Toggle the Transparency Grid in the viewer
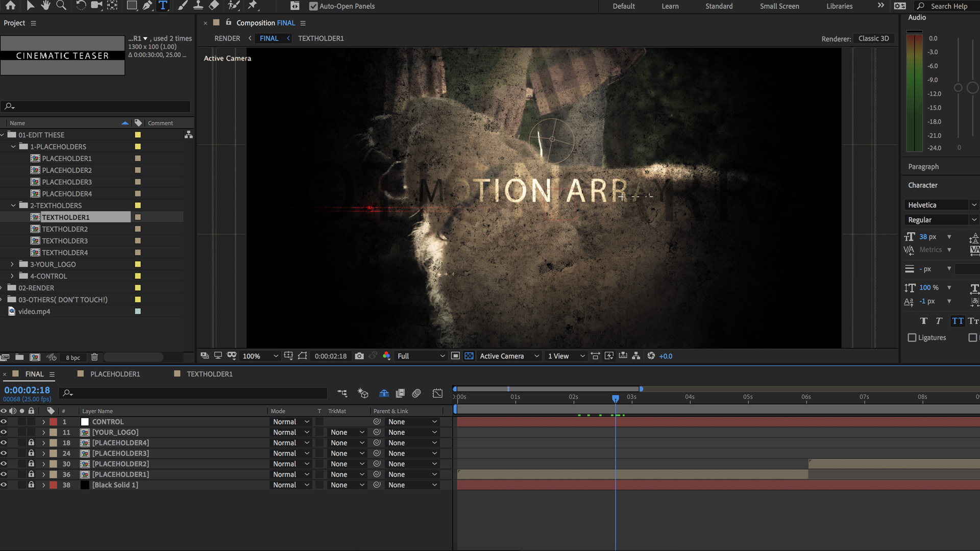The height and width of the screenshot is (551, 980). point(469,356)
